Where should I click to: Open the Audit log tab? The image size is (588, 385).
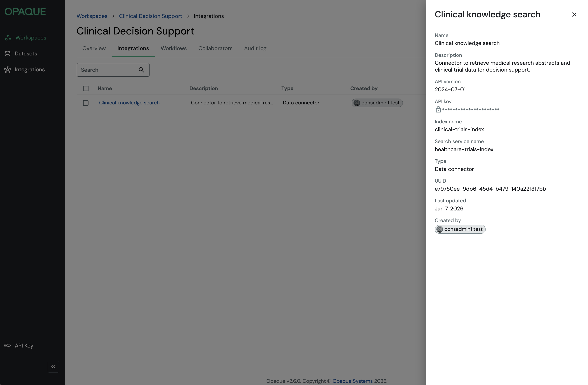255,48
